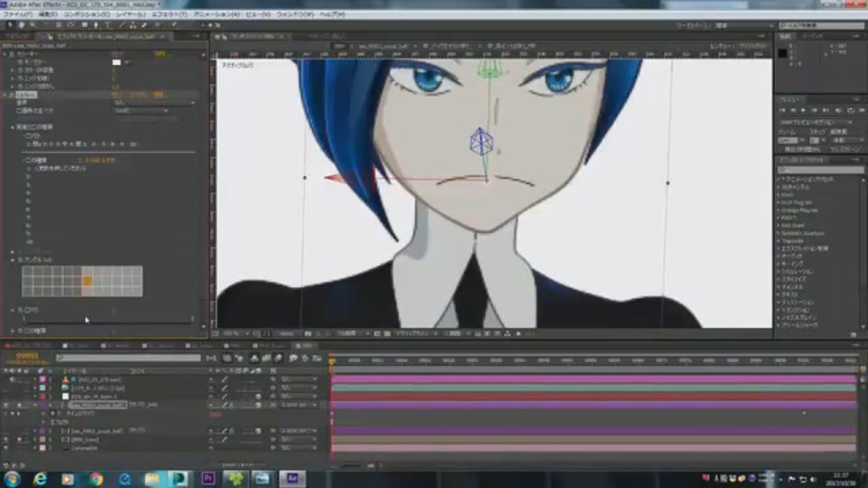Open the コンポジション(C) menu

click(x=87, y=14)
